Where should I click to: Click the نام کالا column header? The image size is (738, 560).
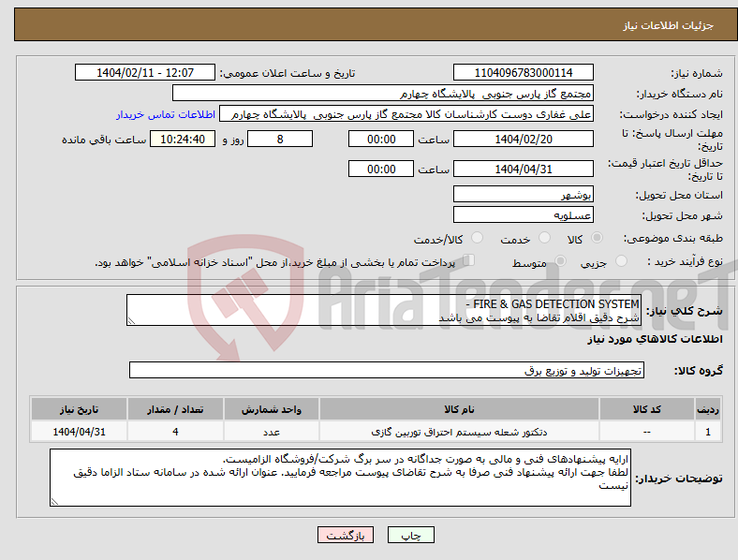[459, 409]
